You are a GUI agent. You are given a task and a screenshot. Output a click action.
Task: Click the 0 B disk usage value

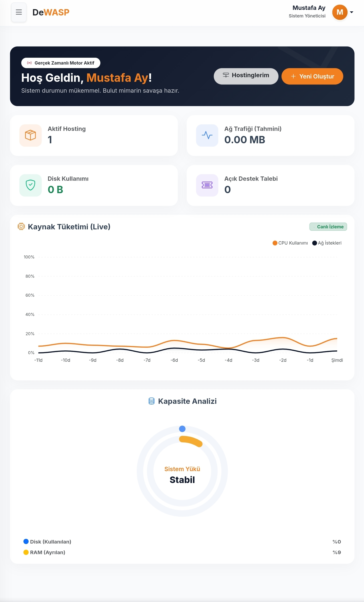[x=55, y=190]
